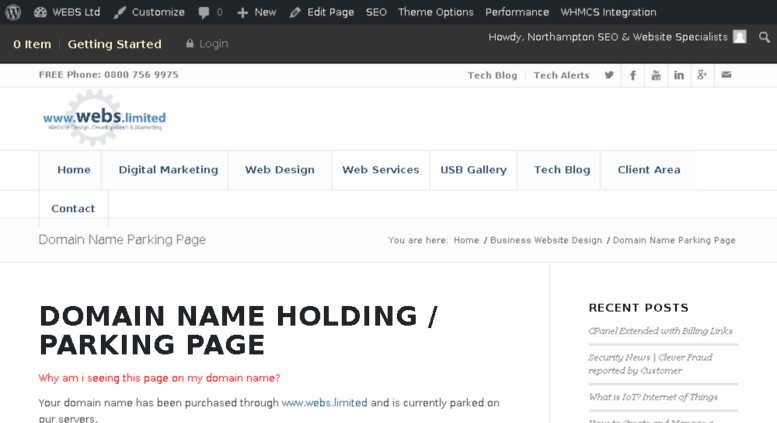Click the Getting Started link
Viewport: 777px width, 423px height.
point(114,44)
